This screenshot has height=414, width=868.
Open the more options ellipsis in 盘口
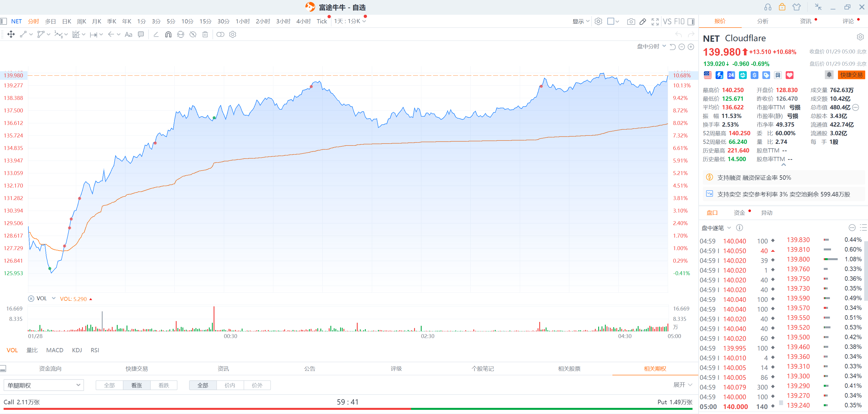point(852,228)
